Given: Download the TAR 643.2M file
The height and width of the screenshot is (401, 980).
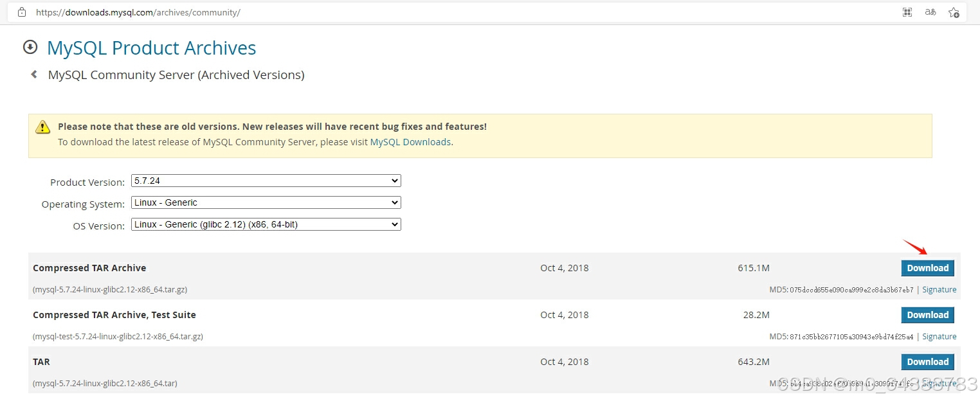Looking at the screenshot, I should tap(927, 362).
